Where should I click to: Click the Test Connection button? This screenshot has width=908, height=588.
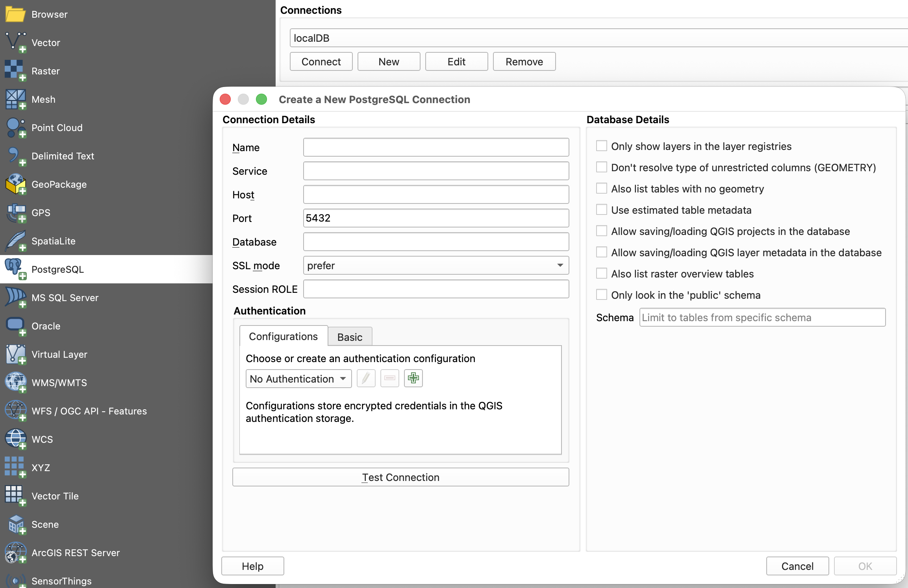[x=400, y=477]
